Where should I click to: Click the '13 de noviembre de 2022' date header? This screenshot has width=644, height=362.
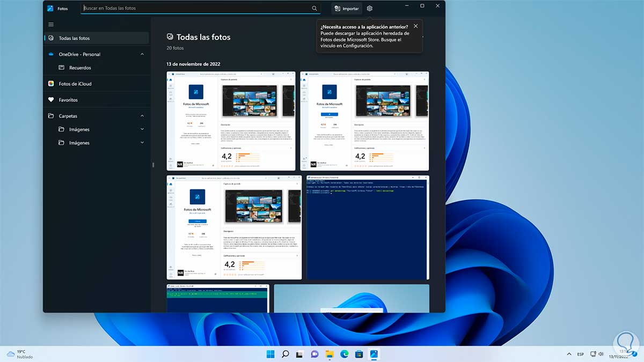193,64
